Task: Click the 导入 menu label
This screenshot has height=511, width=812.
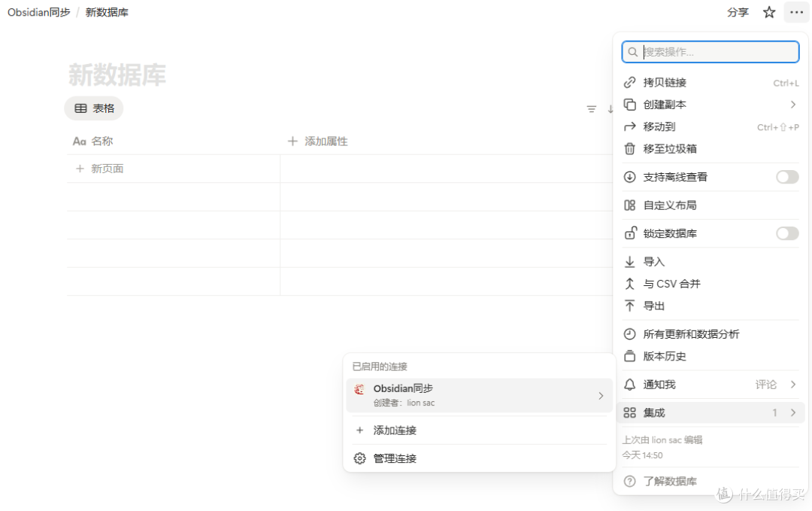Action: [653, 262]
